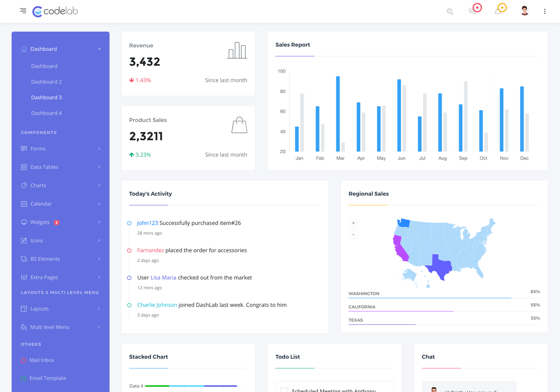Click the zoom-in button on the Regional Sales map
This screenshot has width=560, height=392.
(353, 222)
